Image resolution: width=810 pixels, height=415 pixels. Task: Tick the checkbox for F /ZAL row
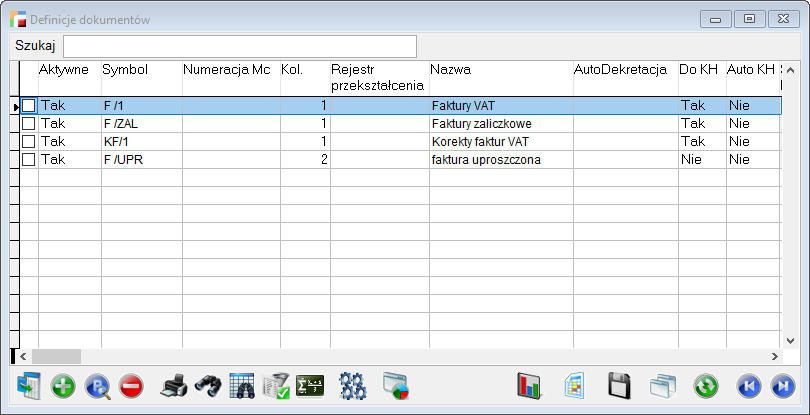29,123
